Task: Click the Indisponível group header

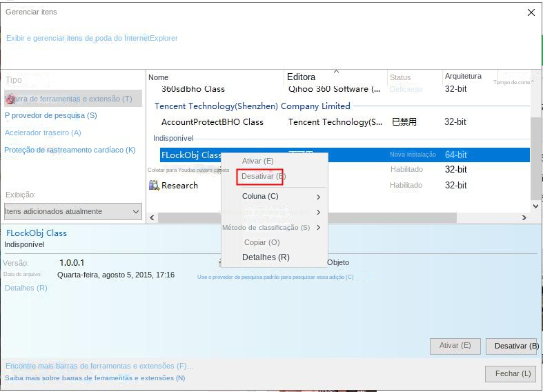Action: (x=173, y=138)
